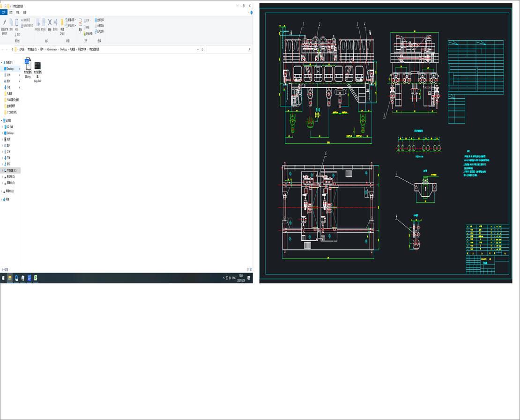520x420 pixels.
Task: Switch to details view in the status bar
Action: point(248,270)
